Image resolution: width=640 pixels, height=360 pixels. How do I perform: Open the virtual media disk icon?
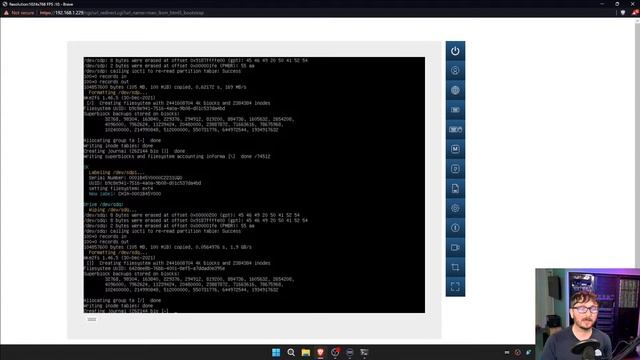pos(455,169)
